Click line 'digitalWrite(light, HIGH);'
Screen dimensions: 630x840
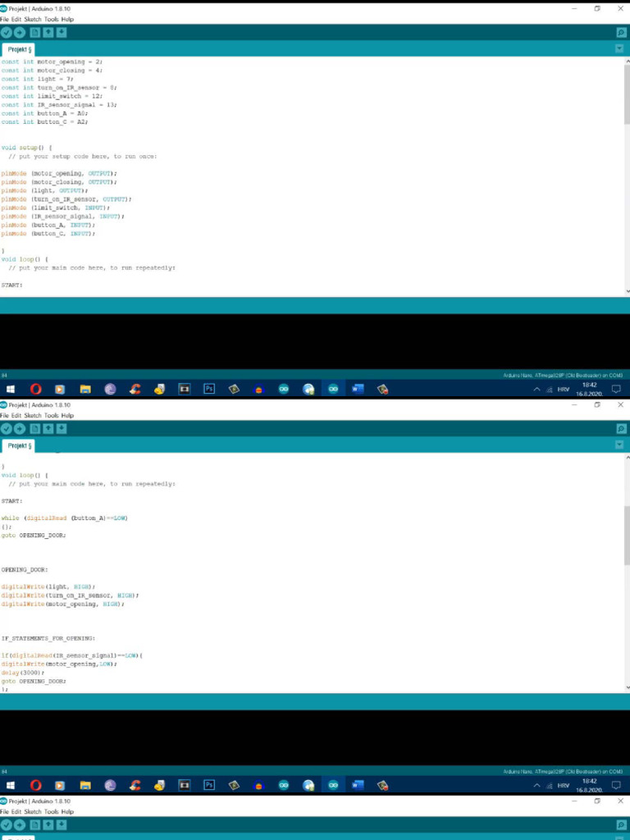(x=48, y=587)
